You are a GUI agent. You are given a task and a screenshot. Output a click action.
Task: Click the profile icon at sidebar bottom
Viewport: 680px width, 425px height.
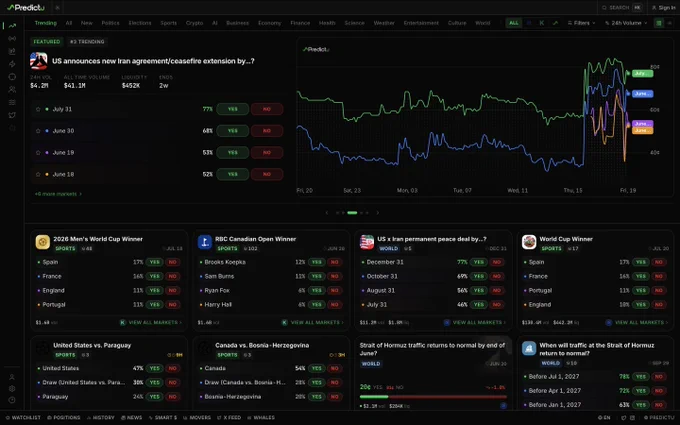point(12,377)
